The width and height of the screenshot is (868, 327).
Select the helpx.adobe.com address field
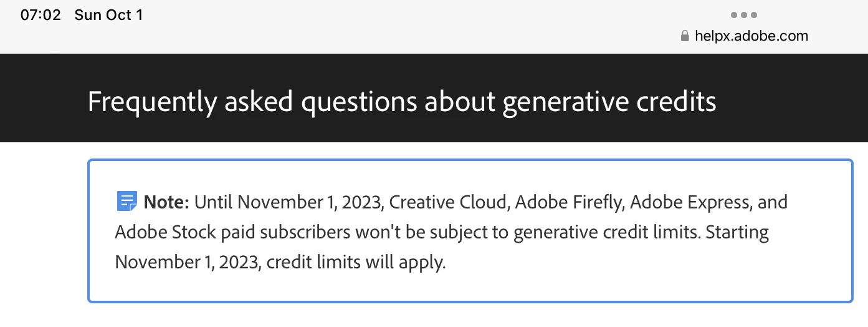click(x=752, y=36)
